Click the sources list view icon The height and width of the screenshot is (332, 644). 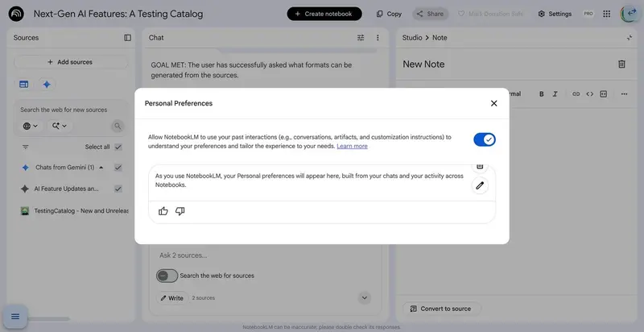[24, 85]
